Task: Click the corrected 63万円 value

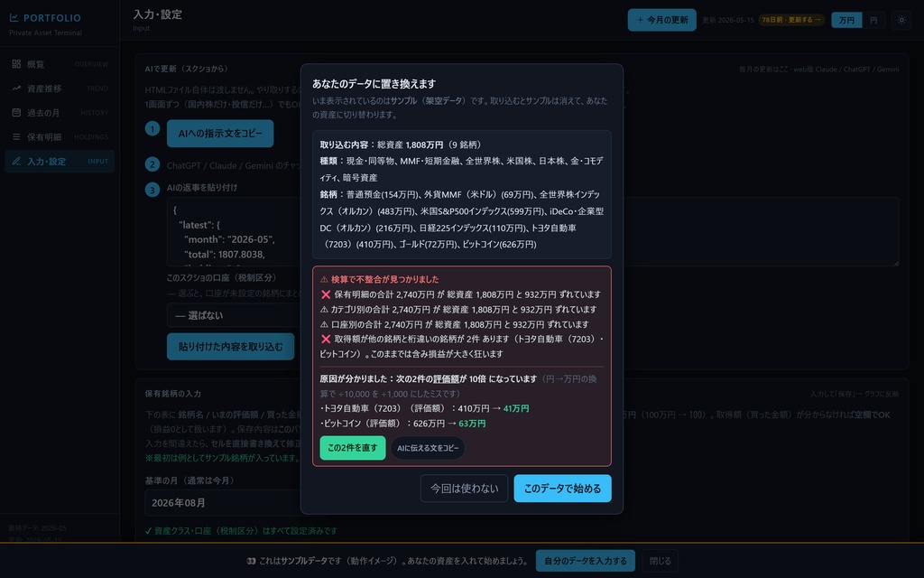Action: pyautogui.click(x=472, y=424)
